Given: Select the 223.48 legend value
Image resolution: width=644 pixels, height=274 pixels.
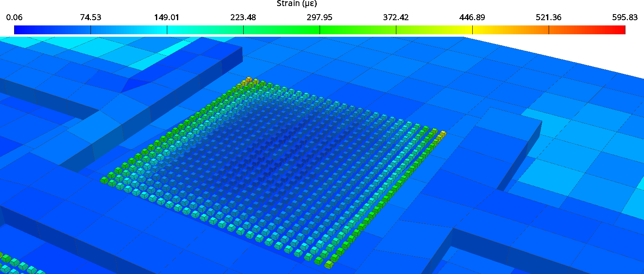Looking at the screenshot, I should (243, 17).
